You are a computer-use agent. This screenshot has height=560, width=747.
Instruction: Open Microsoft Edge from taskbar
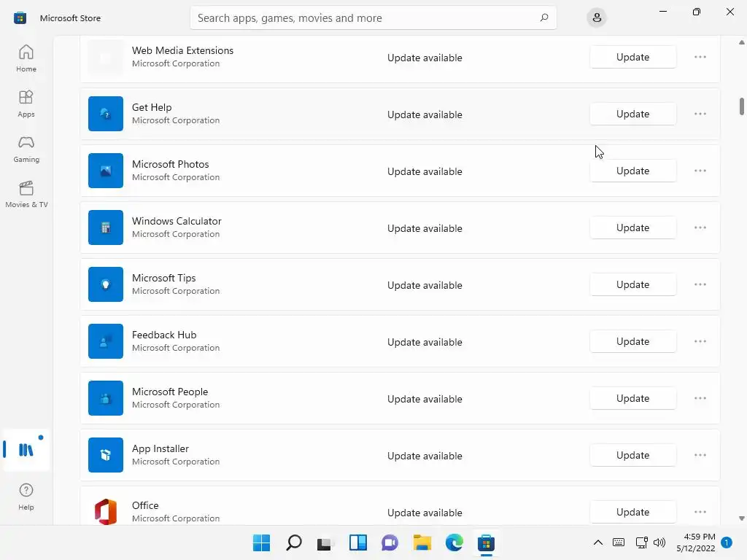click(x=454, y=542)
